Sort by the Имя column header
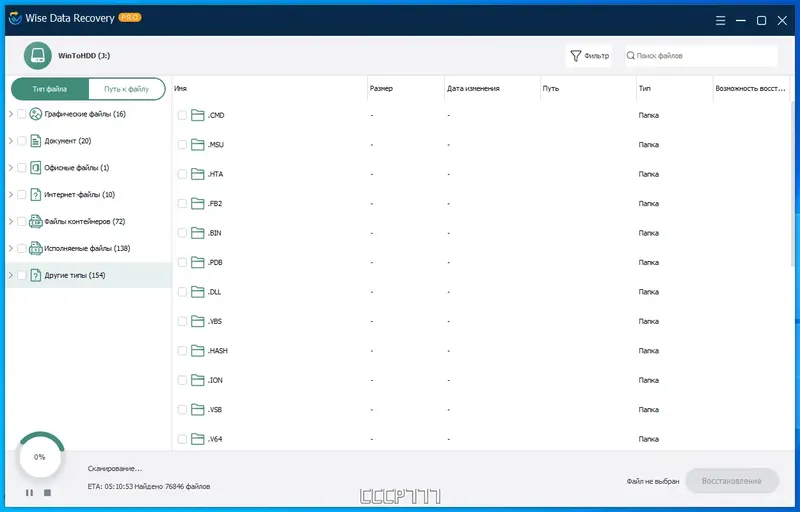Screen dimensions: 800x512 pyautogui.click(x=269, y=88)
